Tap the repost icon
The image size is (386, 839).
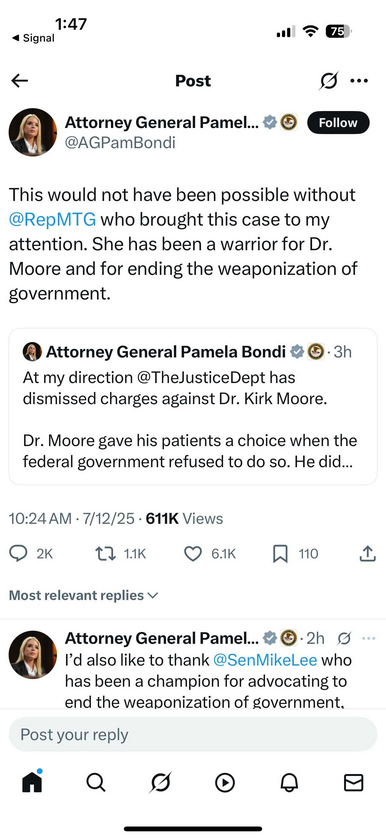pyautogui.click(x=103, y=554)
